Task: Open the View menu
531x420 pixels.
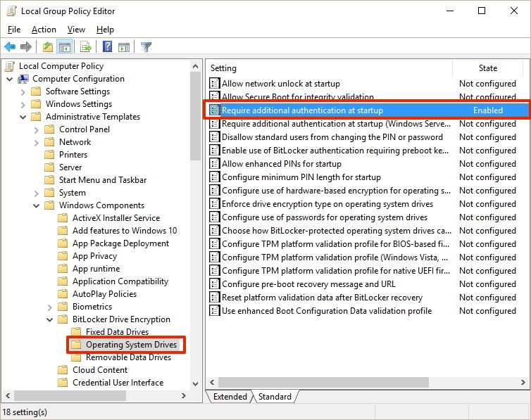Action: [76, 30]
